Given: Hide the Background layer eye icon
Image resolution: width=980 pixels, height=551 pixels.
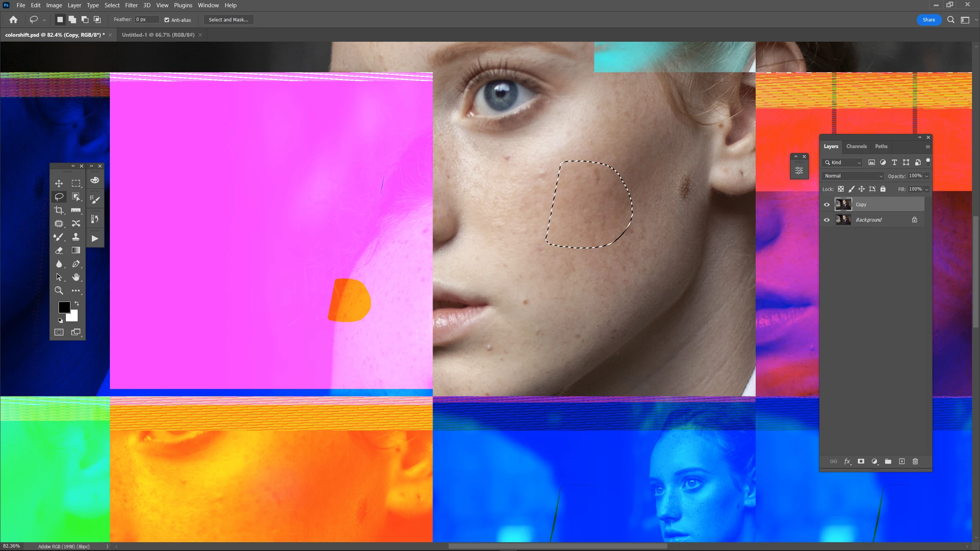Looking at the screenshot, I should point(827,220).
